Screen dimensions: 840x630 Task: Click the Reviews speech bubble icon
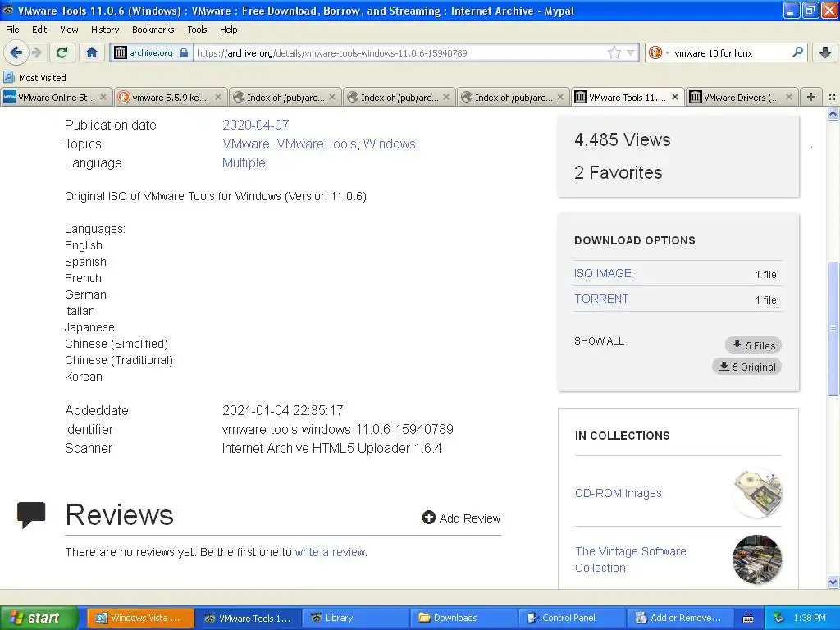pos(31,515)
